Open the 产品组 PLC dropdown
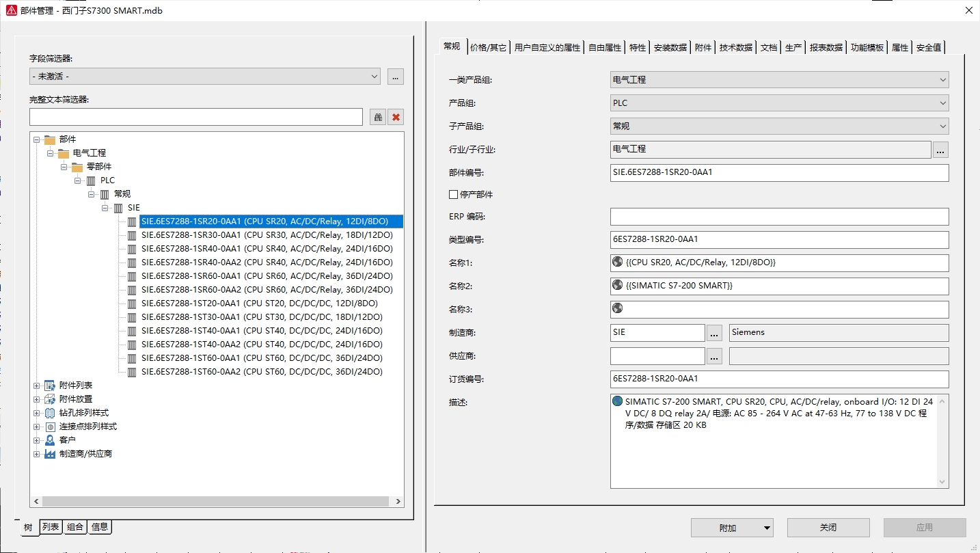The width and height of the screenshot is (980, 553). 779,103
